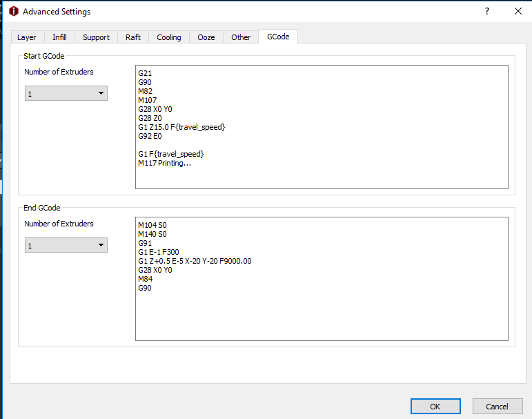This screenshot has width=532, height=419.
Task: Click the Cancel button
Action: coord(497,407)
